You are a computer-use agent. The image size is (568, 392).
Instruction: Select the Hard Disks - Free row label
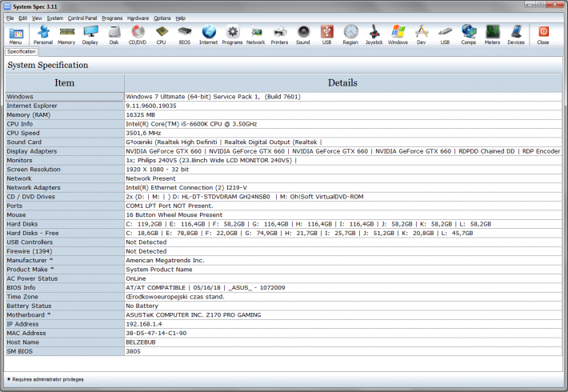pyautogui.click(x=65, y=233)
